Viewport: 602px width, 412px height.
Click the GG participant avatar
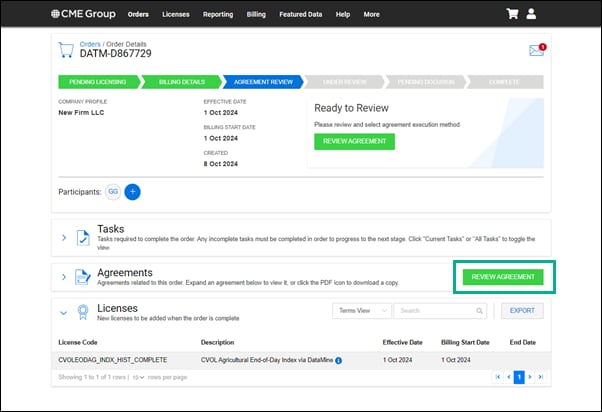coord(113,190)
